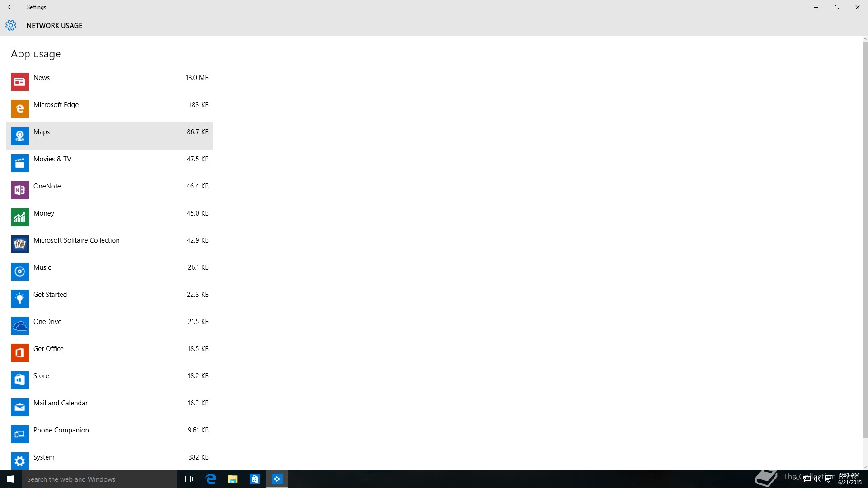This screenshot has width=868, height=488.
Task: Select the News row label
Action: (x=42, y=78)
